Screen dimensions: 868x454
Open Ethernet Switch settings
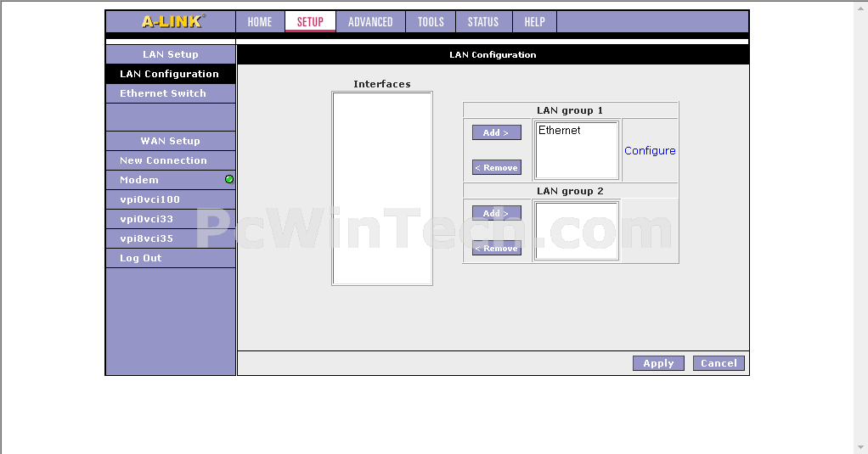click(171, 93)
